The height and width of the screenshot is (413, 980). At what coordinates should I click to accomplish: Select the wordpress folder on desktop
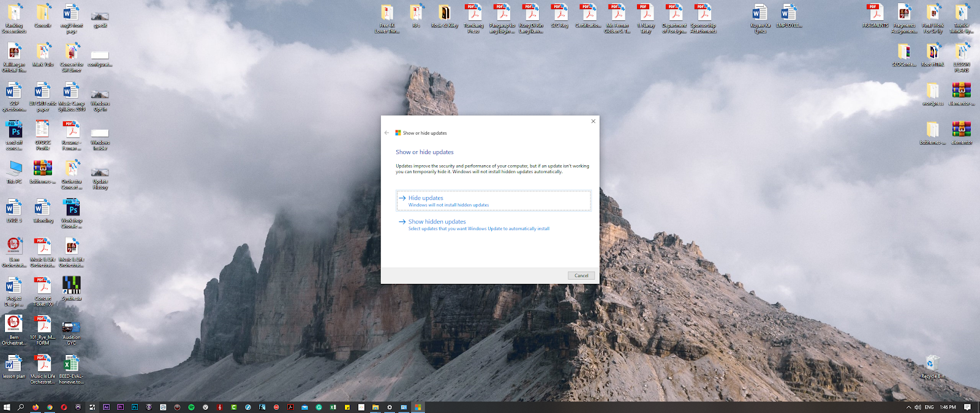pyautogui.click(x=933, y=94)
